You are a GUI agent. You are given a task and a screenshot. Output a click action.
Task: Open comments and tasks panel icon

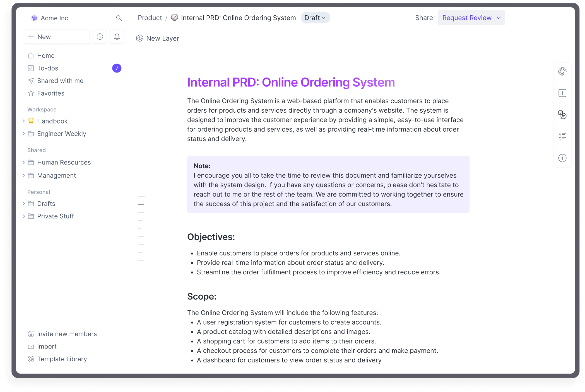pos(562,115)
